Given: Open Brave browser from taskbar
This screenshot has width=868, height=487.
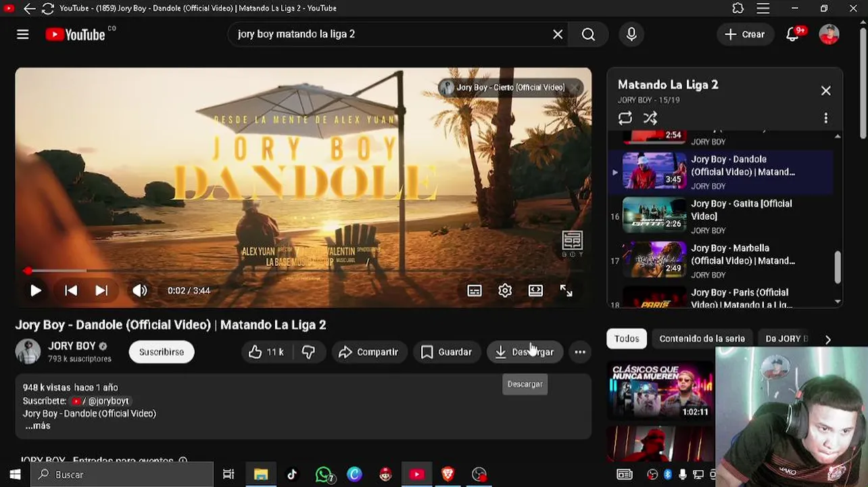Looking at the screenshot, I should click(448, 474).
